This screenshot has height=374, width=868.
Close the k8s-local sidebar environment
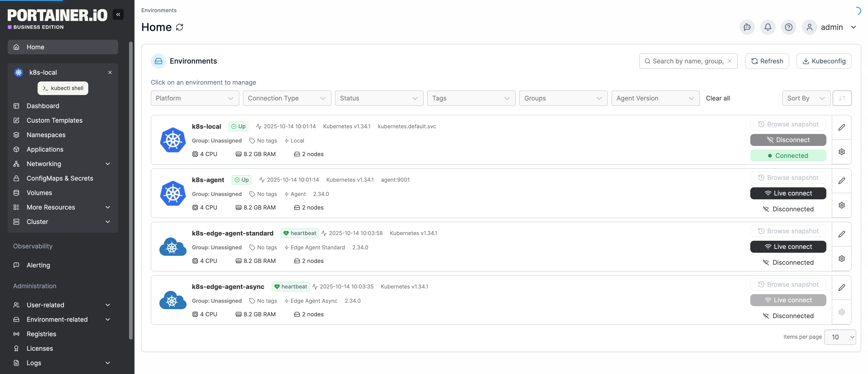tap(110, 72)
